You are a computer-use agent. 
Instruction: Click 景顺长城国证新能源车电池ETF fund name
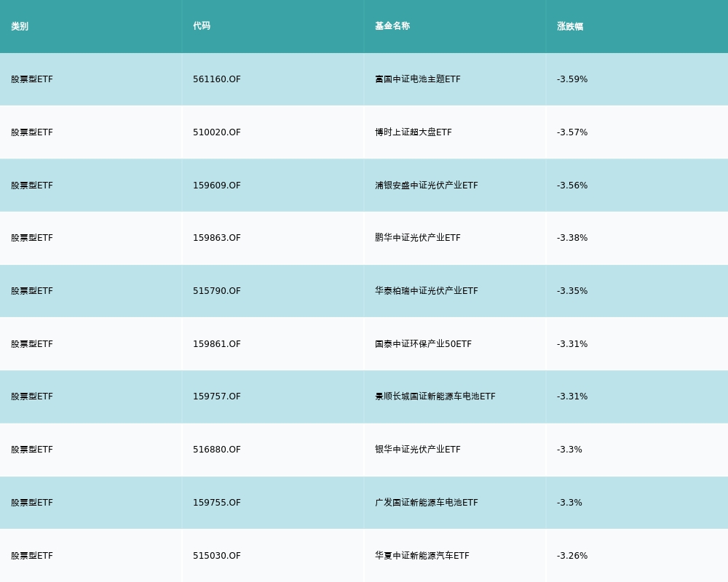point(435,396)
